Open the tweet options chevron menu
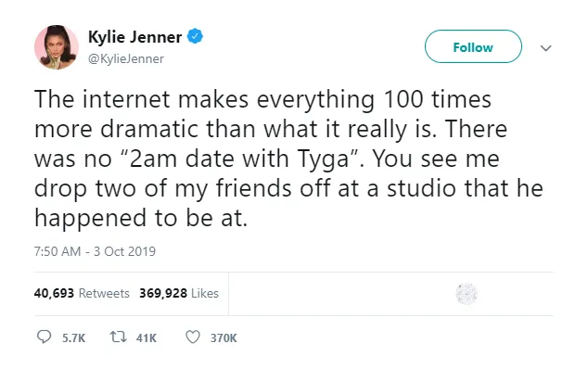588x369 pixels. coord(545,48)
